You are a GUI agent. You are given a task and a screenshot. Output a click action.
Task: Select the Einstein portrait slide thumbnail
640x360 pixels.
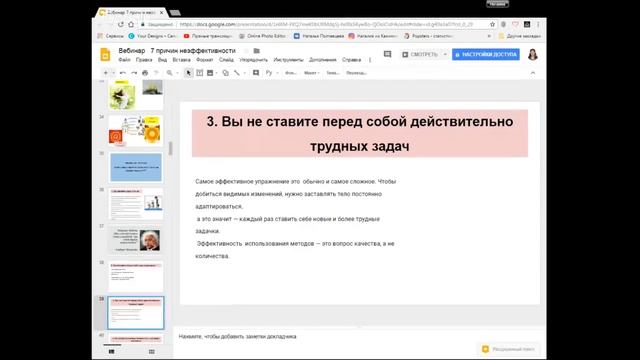[x=136, y=240]
